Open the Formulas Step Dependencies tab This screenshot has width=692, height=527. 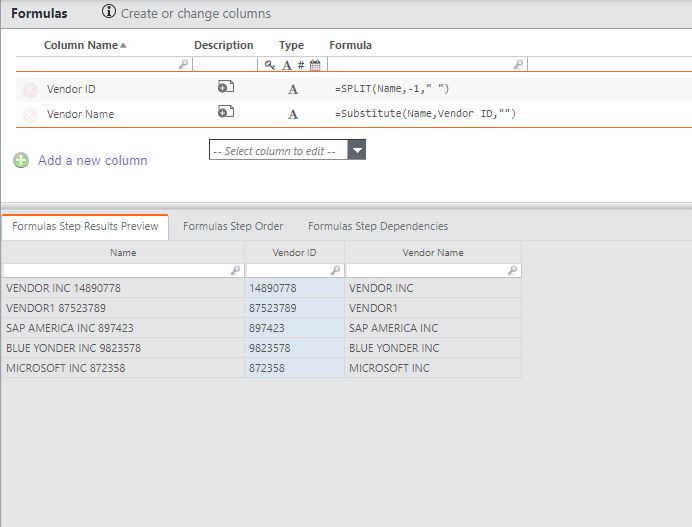(x=377, y=226)
